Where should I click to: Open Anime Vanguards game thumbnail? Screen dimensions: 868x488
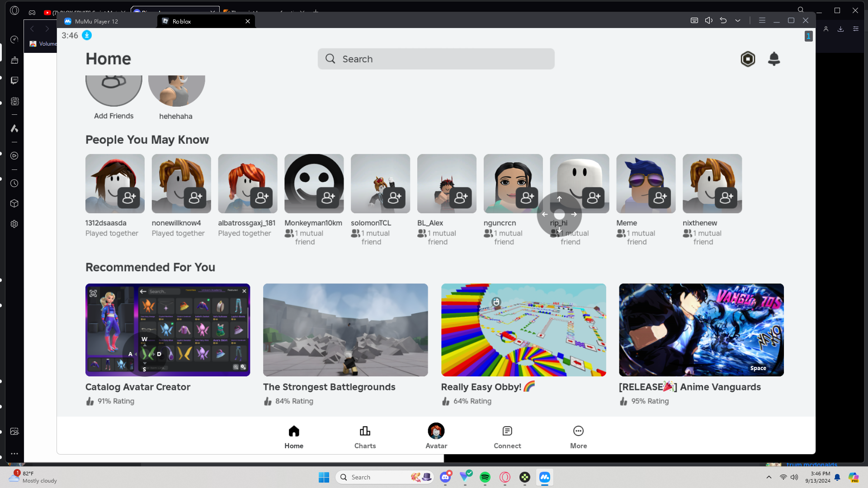701,330
